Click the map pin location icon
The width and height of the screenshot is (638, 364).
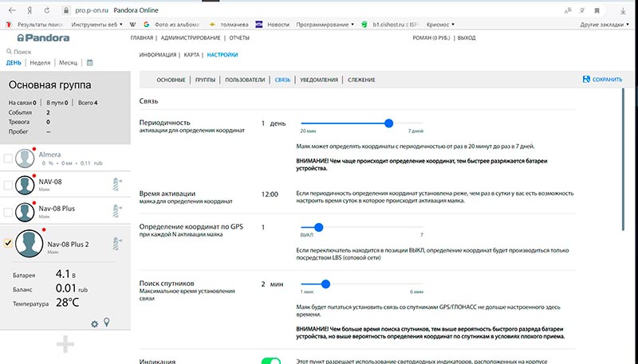106,323
